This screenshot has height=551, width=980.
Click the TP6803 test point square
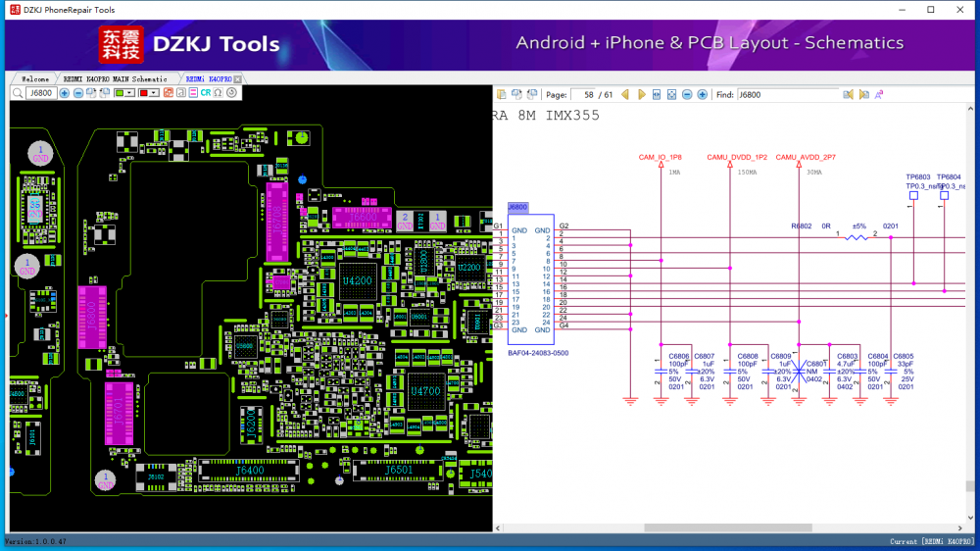tap(913, 196)
